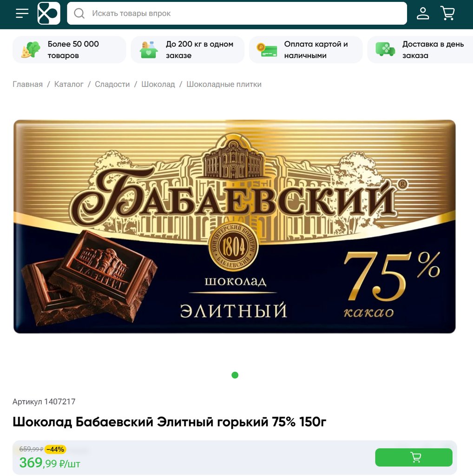473x476 pixels.
Task: Go to Главная breadcrumb
Action: 27,85
